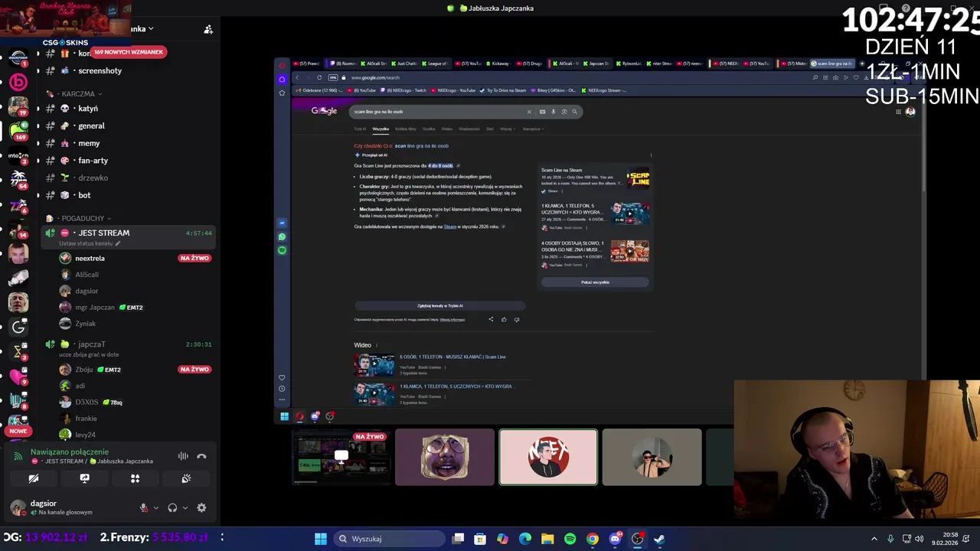980x551 pixels.
Task: Open the Discord soundboard
Action: 186,478
